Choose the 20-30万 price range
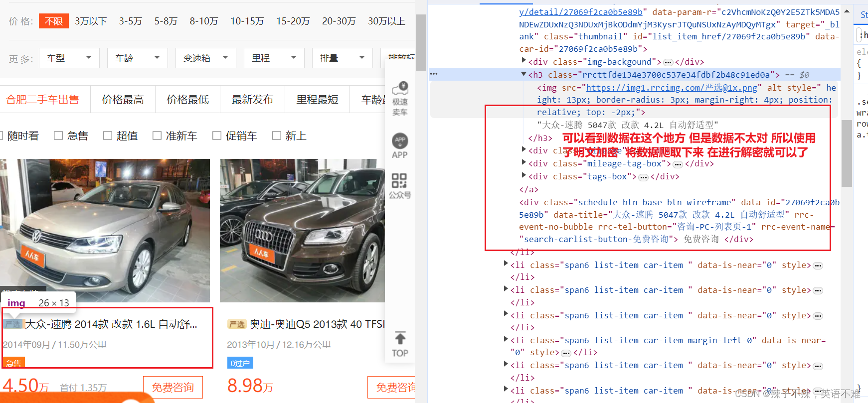Viewport: 868px width, 403px height. click(x=339, y=21)
